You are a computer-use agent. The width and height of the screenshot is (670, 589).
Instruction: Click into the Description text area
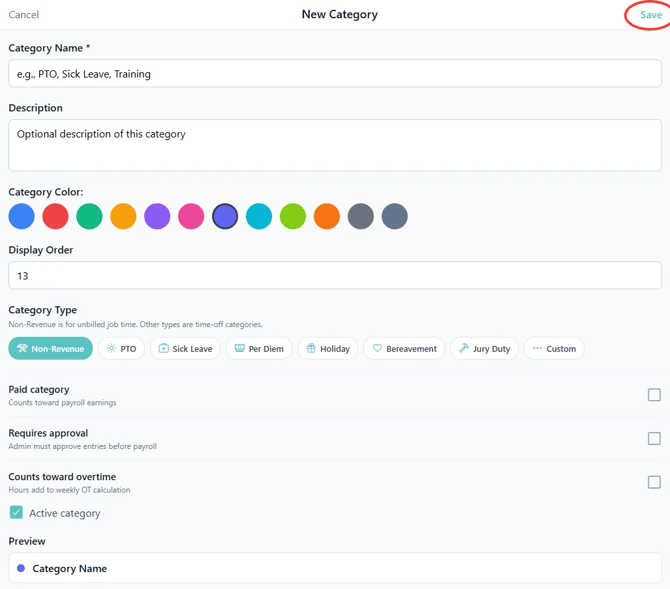click(x=335, y=145)
